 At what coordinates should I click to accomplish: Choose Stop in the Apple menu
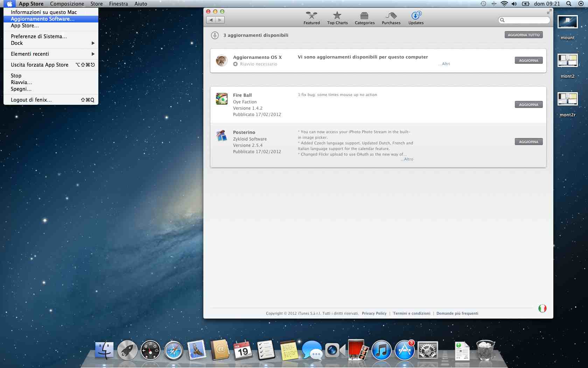[x=51, y=76]
